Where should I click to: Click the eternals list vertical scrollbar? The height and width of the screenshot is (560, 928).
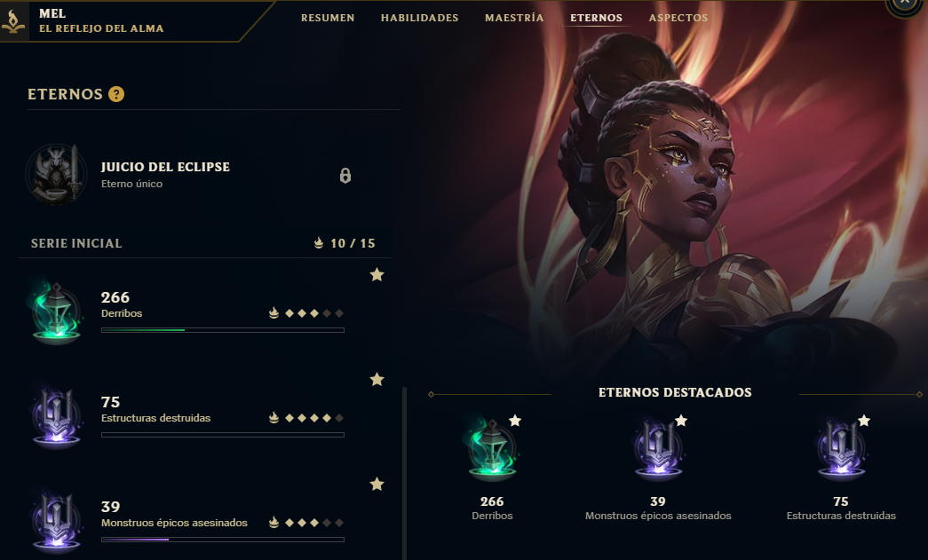(x=404, y=473)
